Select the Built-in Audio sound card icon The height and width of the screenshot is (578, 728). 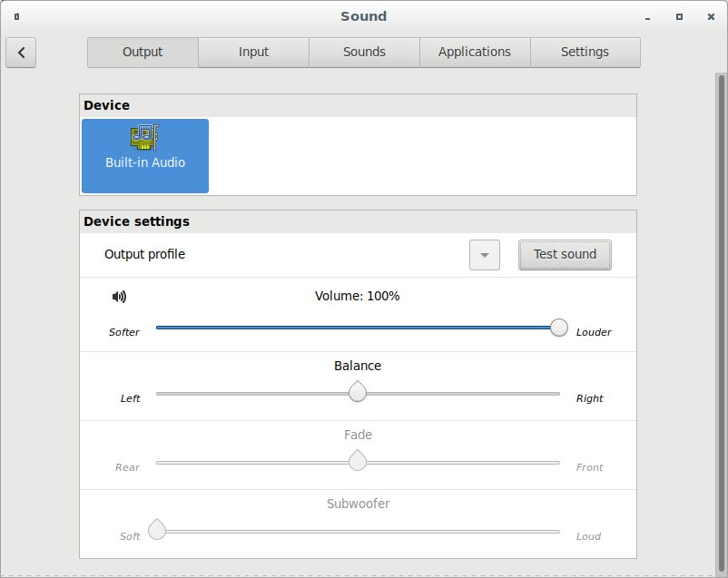coord(145,137)
